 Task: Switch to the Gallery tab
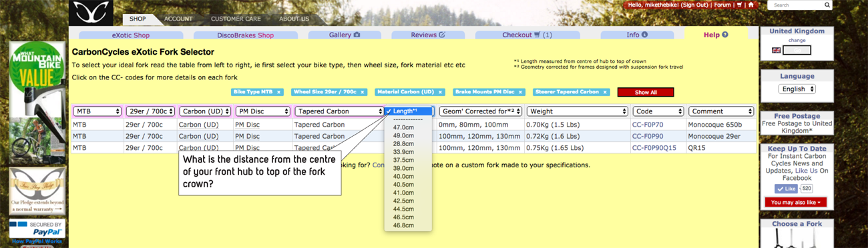(344, 35)
